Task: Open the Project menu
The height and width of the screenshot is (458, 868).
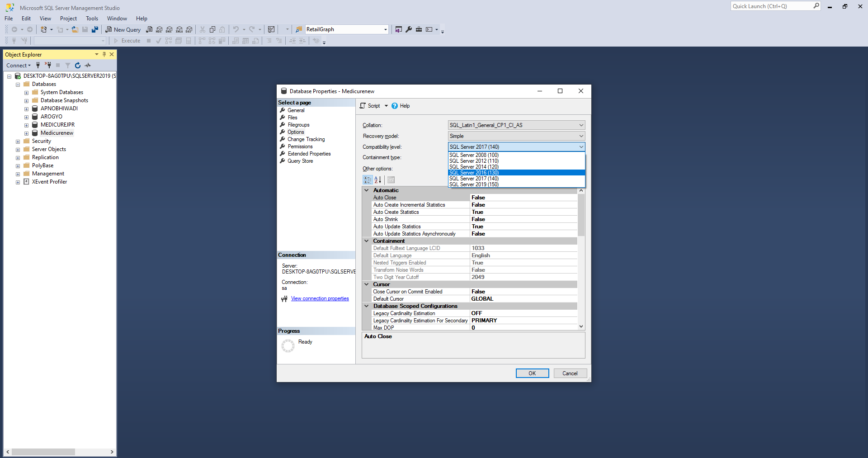Action: point(68,19)
